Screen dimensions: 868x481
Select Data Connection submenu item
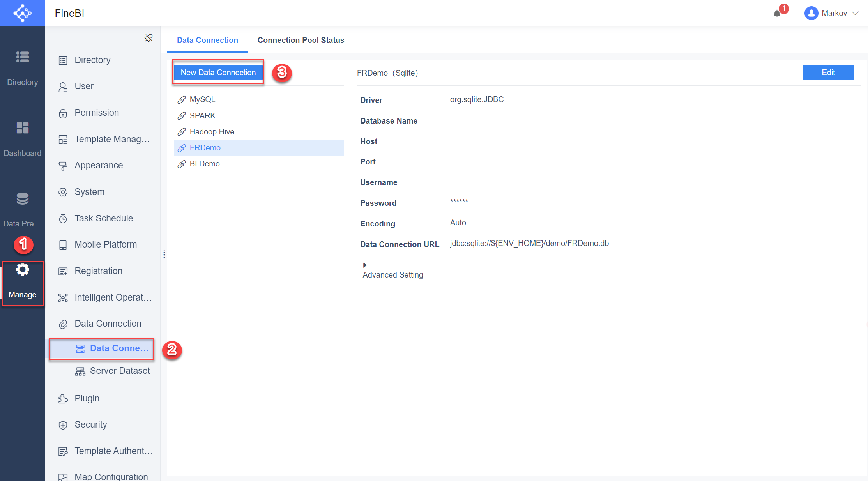point(102,348)
